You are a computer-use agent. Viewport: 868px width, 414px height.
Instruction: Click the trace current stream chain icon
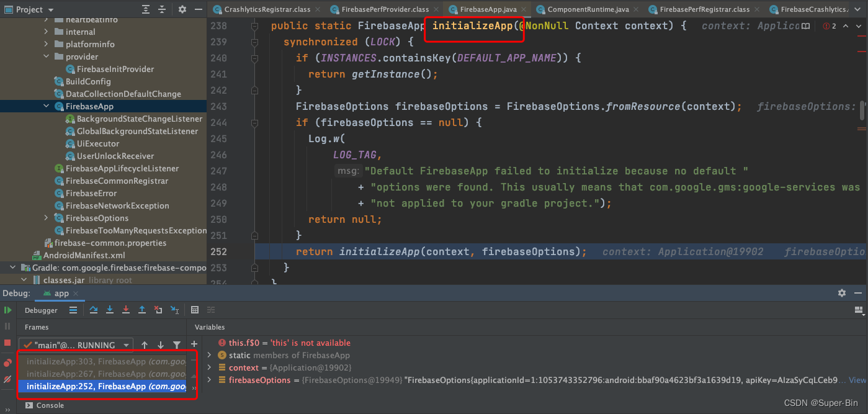click(x=211, y=310)
